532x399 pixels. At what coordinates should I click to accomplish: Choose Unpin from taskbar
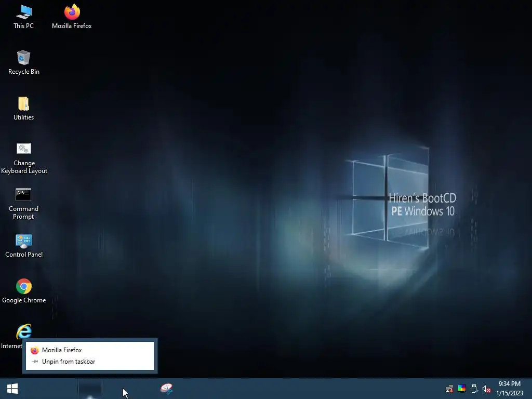point(90,362)
